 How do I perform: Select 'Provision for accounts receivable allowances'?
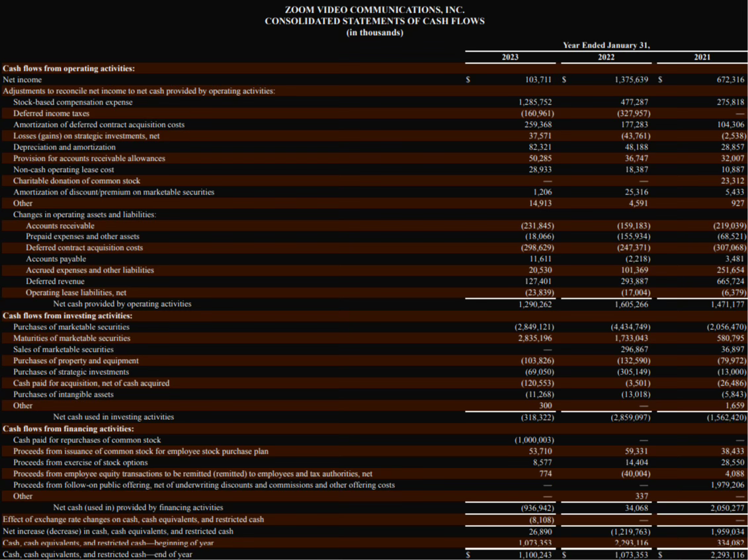point(90,158)
